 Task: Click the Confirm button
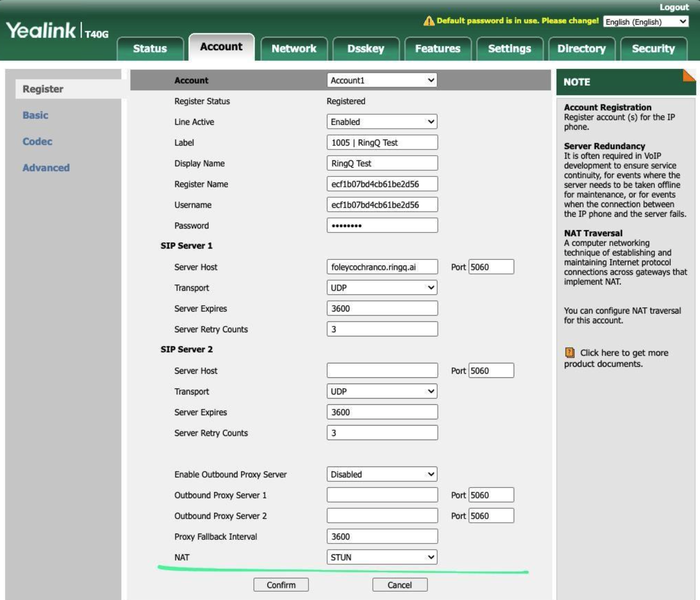pos(280,584)
